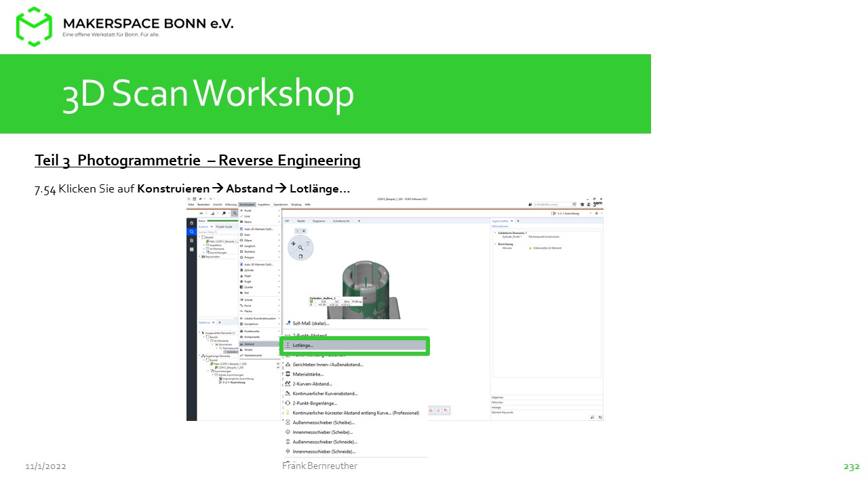Select Zylinder in the Konstruieren menu
Viewport: 868px width, 488px height.
(260, 270)
